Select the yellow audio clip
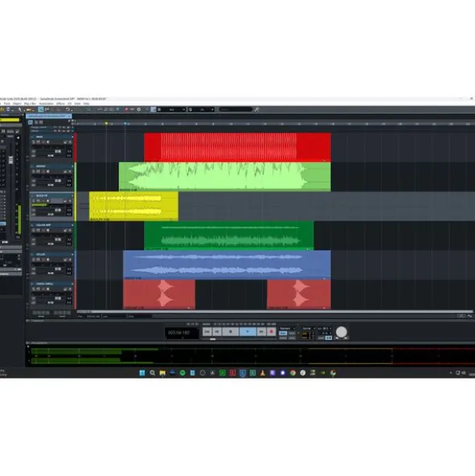475x476 pixels. coord(134,206)
